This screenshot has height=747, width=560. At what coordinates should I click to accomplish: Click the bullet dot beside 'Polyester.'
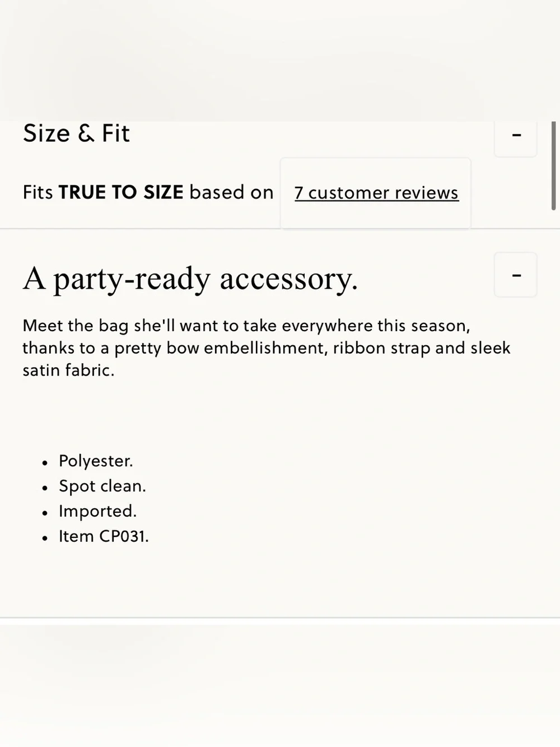(x=45, y=463)
